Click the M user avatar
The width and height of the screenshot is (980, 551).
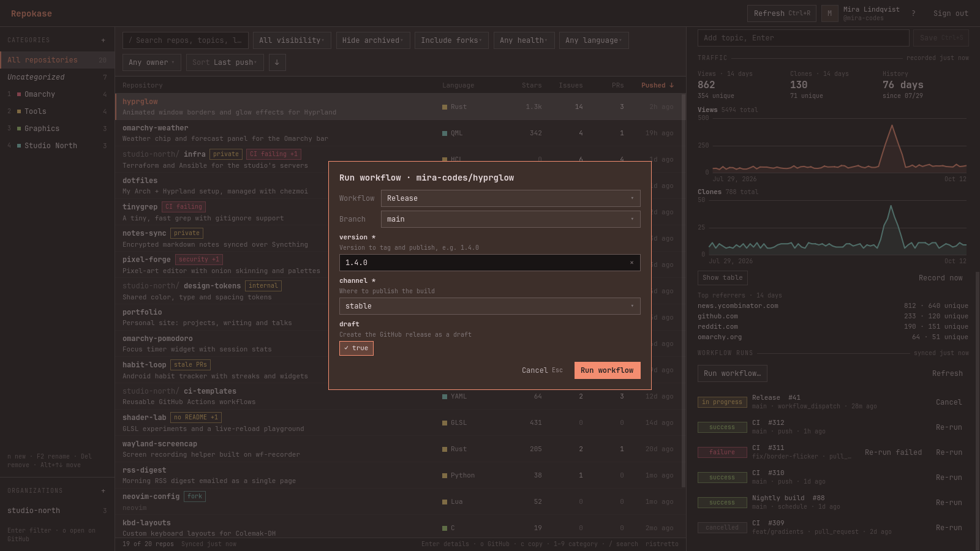(x=829, y=13)
